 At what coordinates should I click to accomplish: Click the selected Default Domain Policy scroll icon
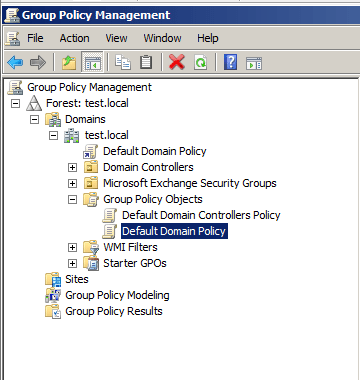[109, 231]
